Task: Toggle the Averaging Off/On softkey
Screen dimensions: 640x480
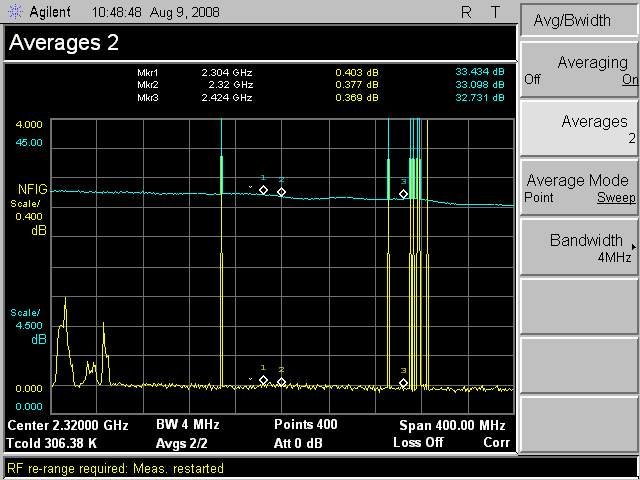Action: (579, 70)
